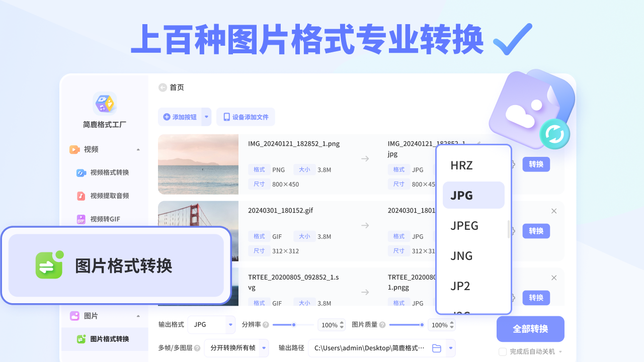Screen dimensions: 644x362
Task: Click the 简鹿格式工厂 app logo
Action: point(104,103)
